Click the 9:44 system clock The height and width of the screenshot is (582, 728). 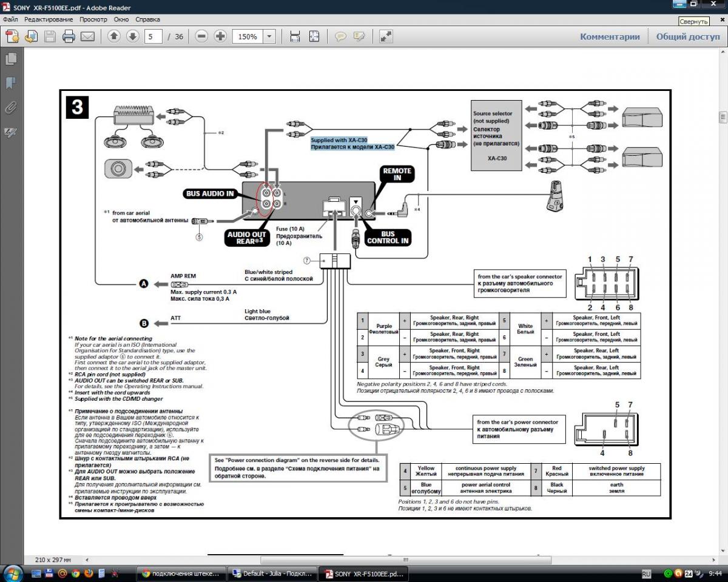point(716,574)
